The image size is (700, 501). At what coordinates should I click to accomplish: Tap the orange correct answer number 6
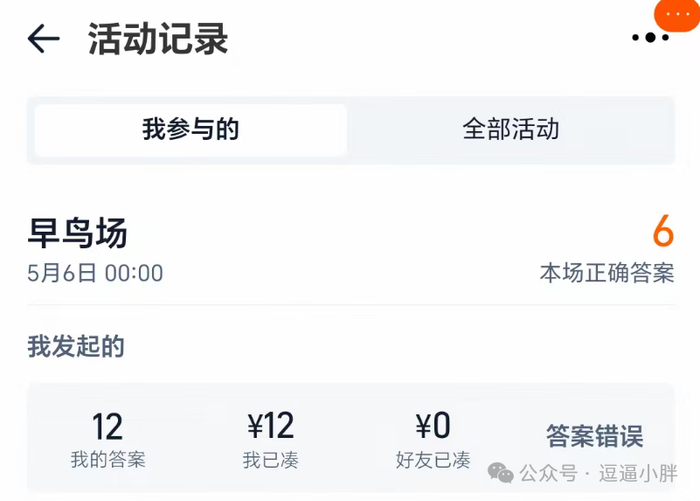[x=663, y=231]
